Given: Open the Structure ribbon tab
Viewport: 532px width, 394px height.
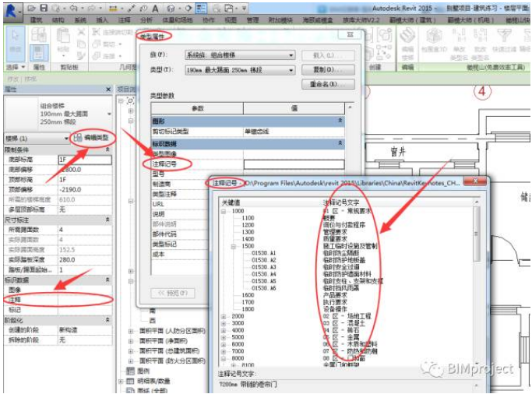Looking at the screenshot, I should click(58, 20).
